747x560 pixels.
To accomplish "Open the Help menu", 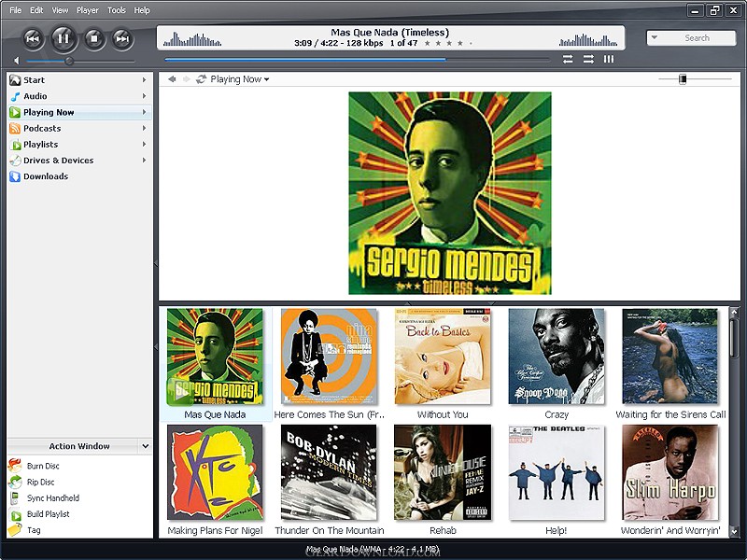I will pyautogui.click(x=142, y=10).
